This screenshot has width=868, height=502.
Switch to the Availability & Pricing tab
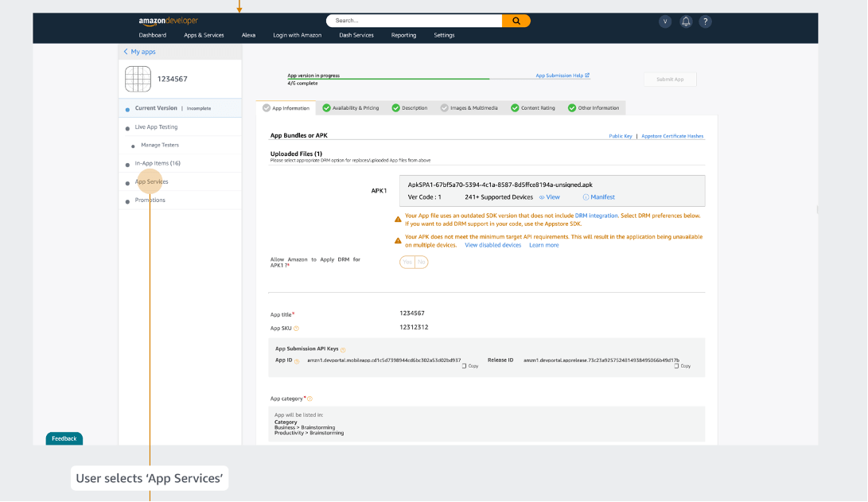(350, 108)
